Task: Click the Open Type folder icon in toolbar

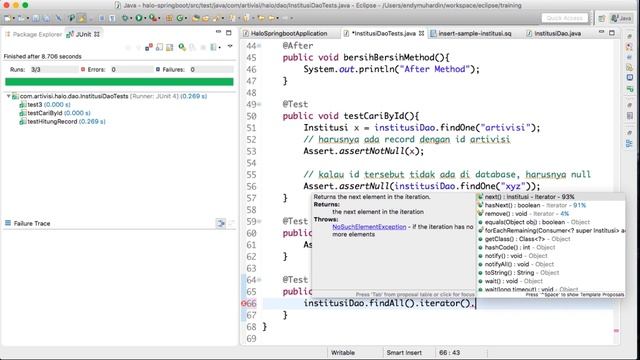Action: (196, 18)
